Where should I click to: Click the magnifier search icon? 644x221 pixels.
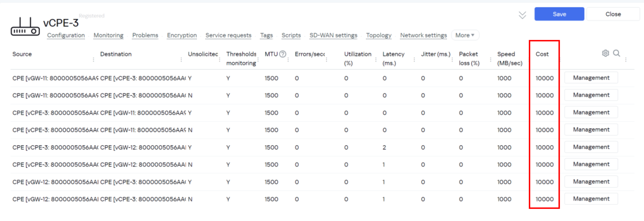pos(616,53)
